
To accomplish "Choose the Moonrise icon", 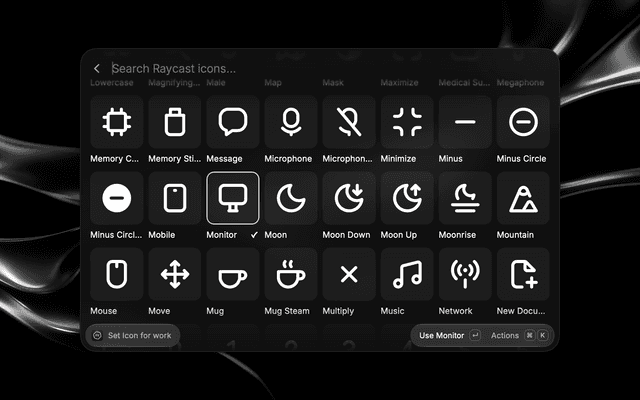I will 465,198.
